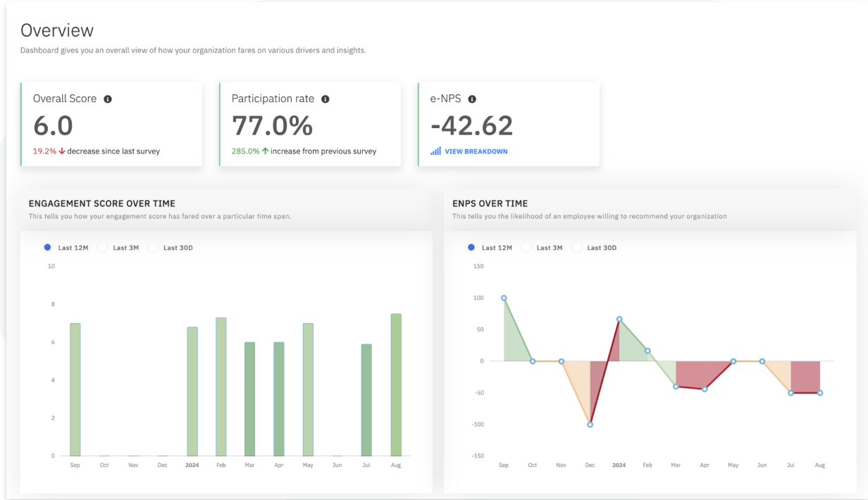
Task: Click the Dec data point at -100 in ENPS chart
Action: [590, 425]
